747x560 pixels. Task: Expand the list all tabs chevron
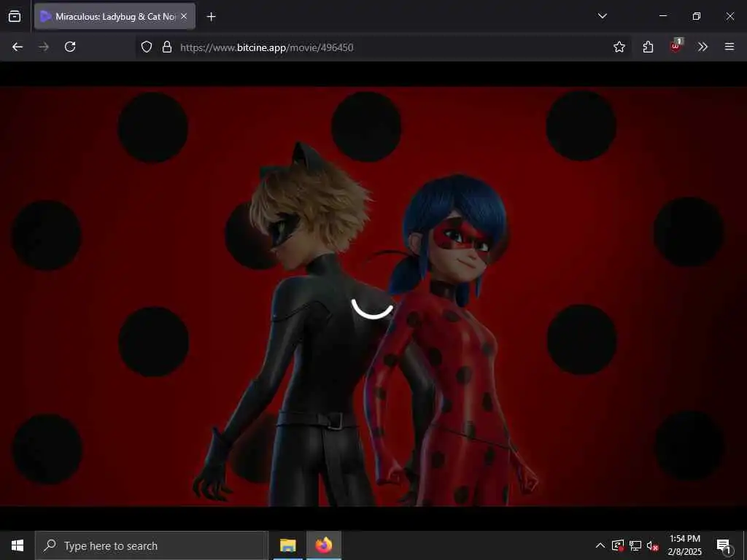(x=602, y=16)
